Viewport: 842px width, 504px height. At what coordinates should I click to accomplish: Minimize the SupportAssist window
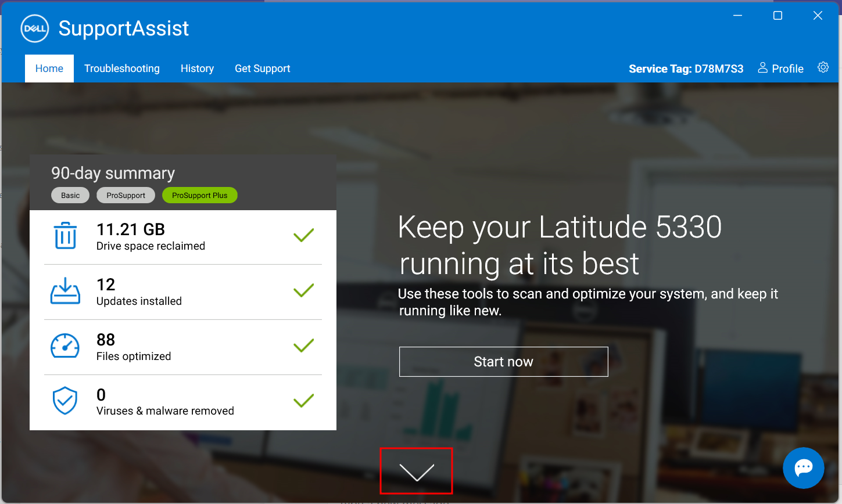pos(738,16)
